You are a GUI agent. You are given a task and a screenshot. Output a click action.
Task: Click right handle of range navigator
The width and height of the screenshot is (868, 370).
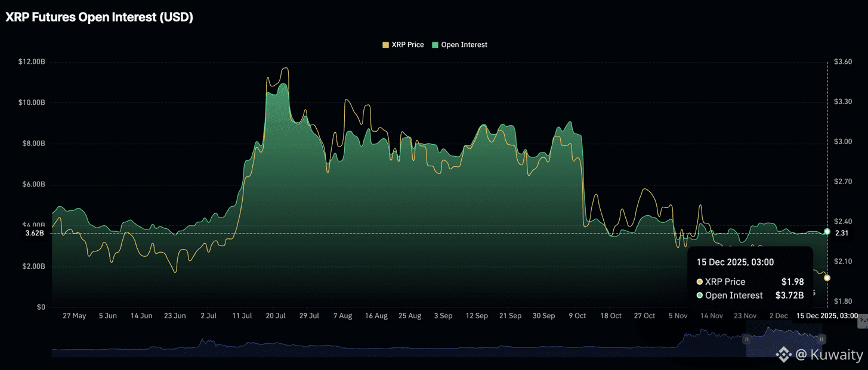point(821,339)
